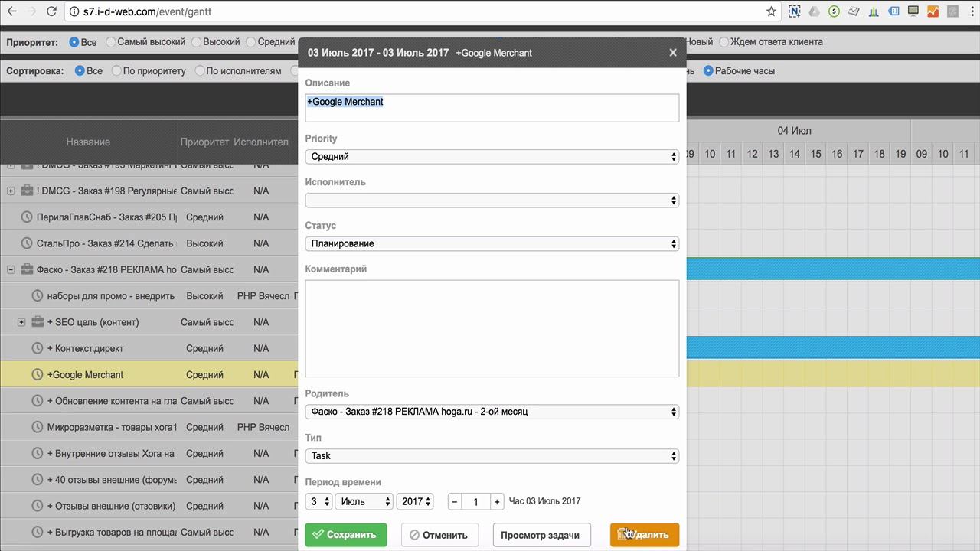Screen dimensions: 980x551
Task: Click into the Описание text field
Action: [492, 108]
